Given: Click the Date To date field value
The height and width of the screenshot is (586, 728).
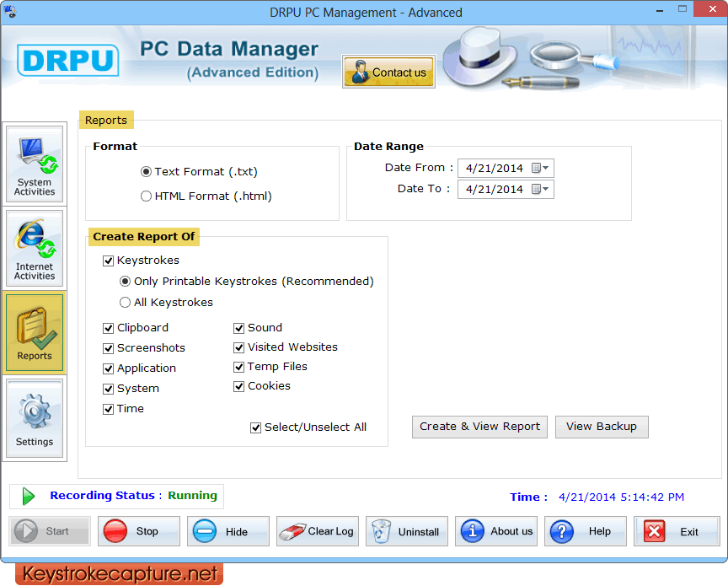Looking at the screenshot, I should coord(495,189).
